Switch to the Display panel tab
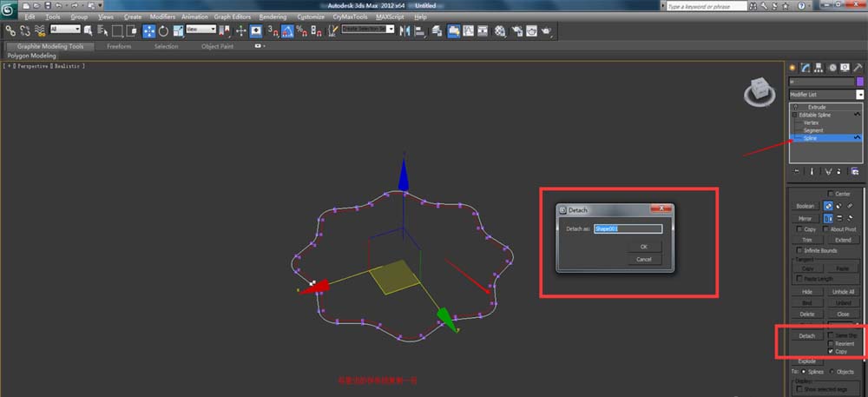The height and width of the screenshot is (397, 868). (845, 68)
